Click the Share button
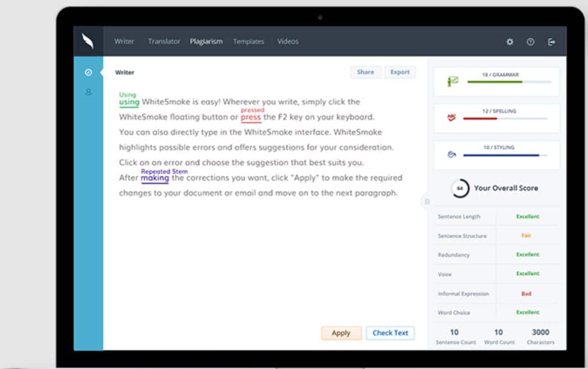 (x=365, y=72)
